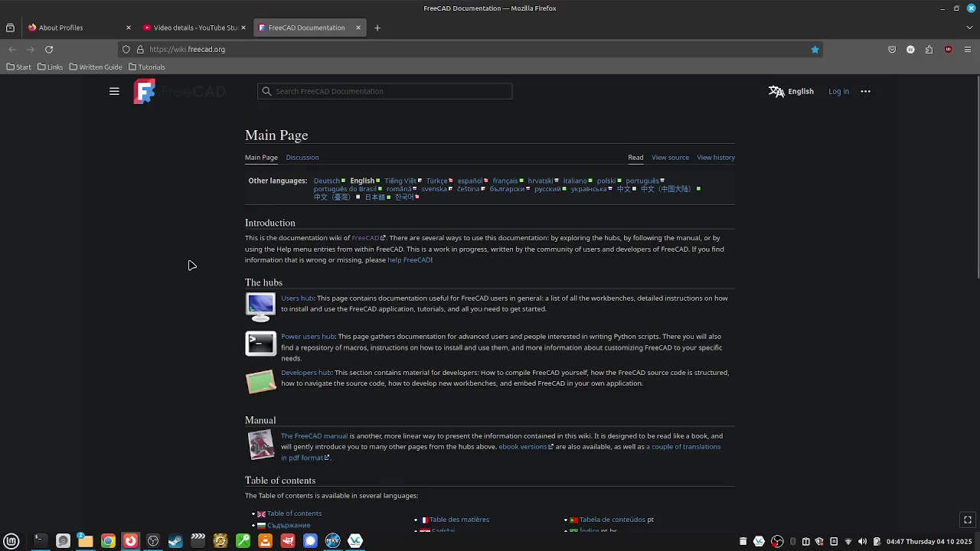Click the Developers hub green thumbnail
980x551 pixels.
260,381
